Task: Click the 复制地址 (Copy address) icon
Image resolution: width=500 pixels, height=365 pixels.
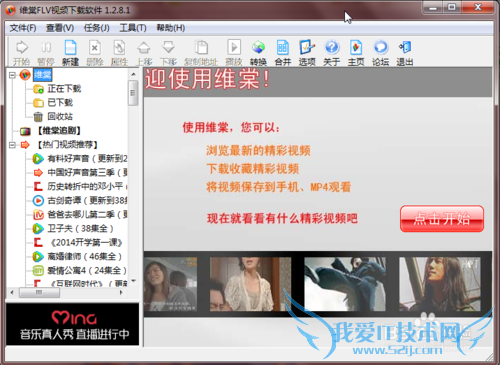Action: click(201, 52)
